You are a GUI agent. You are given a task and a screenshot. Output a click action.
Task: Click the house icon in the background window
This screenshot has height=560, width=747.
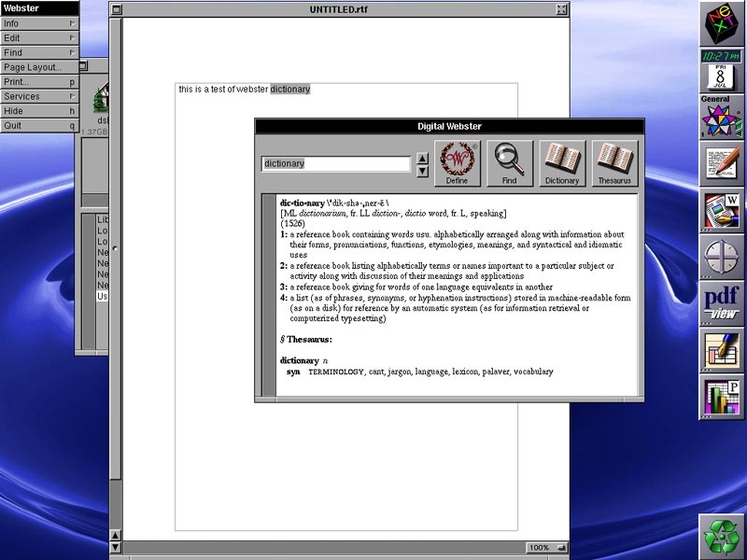click(102, 98)
